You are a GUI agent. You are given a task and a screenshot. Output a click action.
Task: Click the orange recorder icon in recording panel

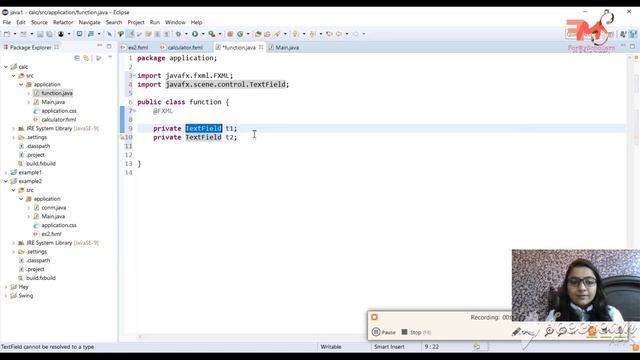point(374,317)
